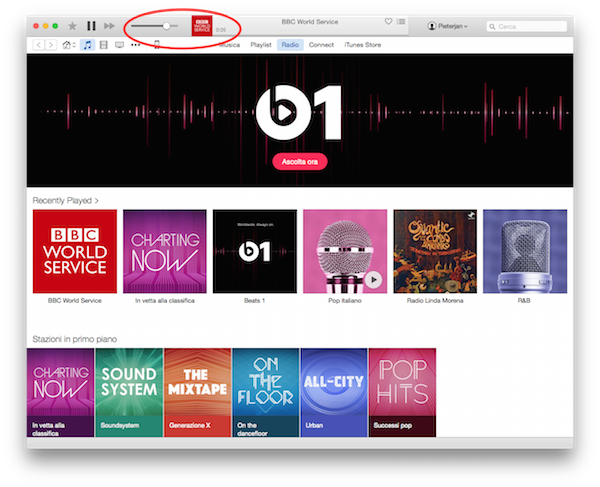Open the Charting Now recently played tile
Screen dimensions: 600x487
point(165,251)
